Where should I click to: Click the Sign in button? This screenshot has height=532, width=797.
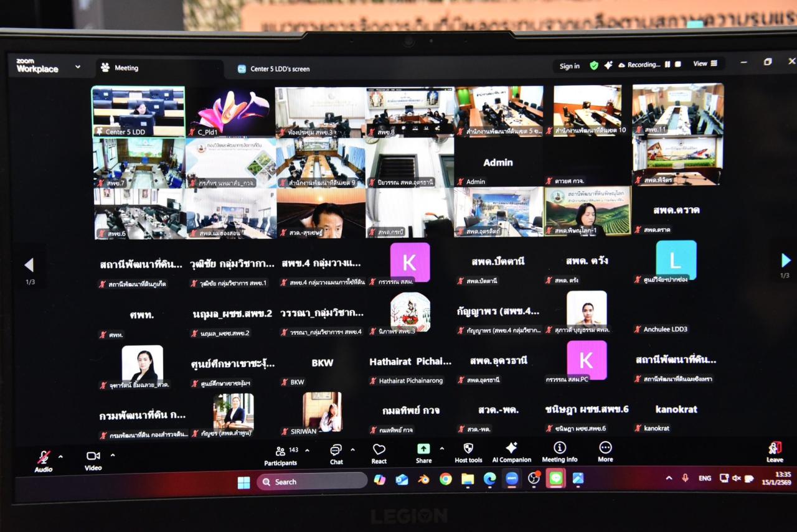pyautogui.click(x=569, y=66)
